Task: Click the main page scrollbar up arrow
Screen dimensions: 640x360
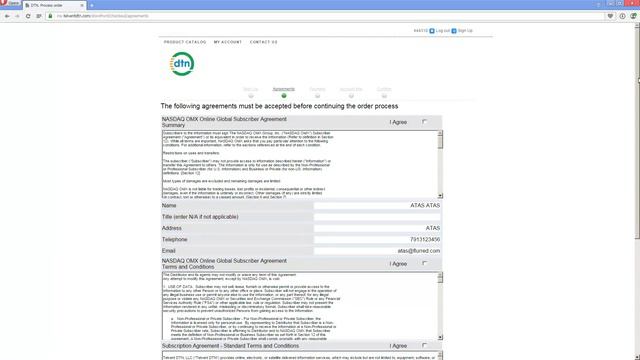Action: coord(637,26)
